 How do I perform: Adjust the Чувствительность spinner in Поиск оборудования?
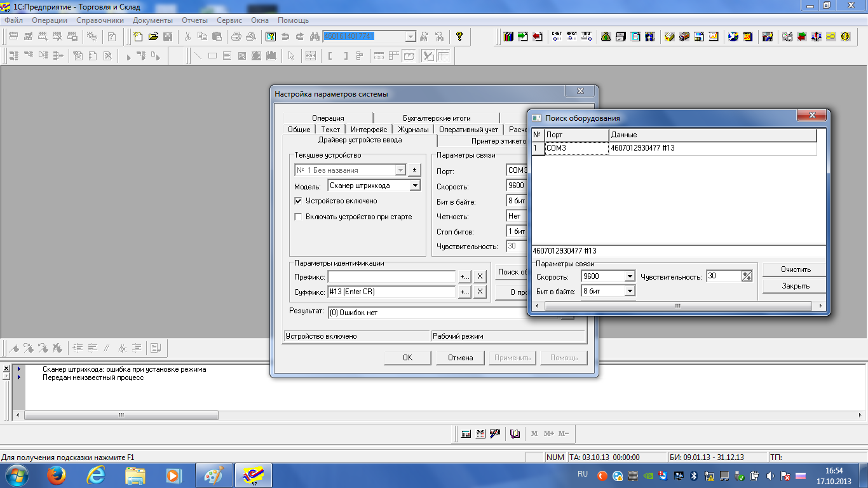747,276
